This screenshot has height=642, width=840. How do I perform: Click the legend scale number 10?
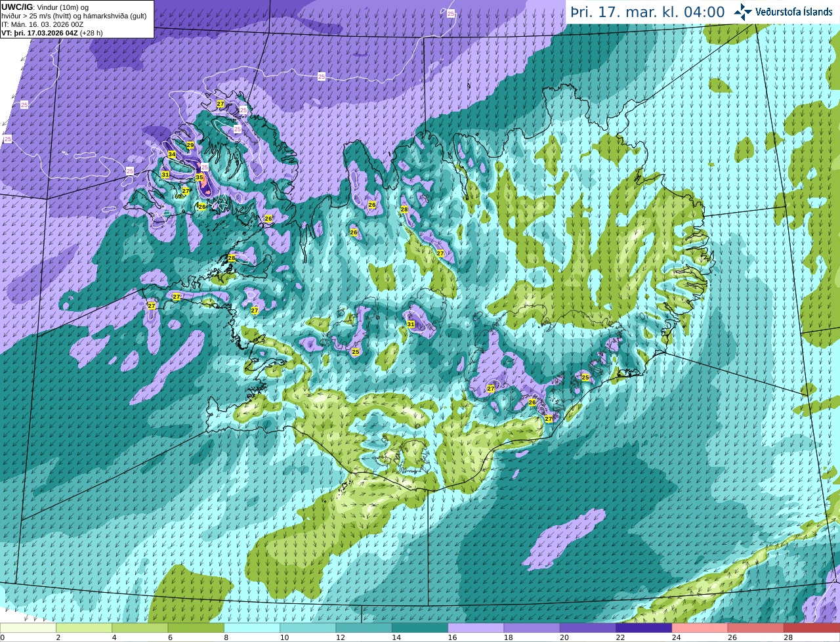click(284, 637)
